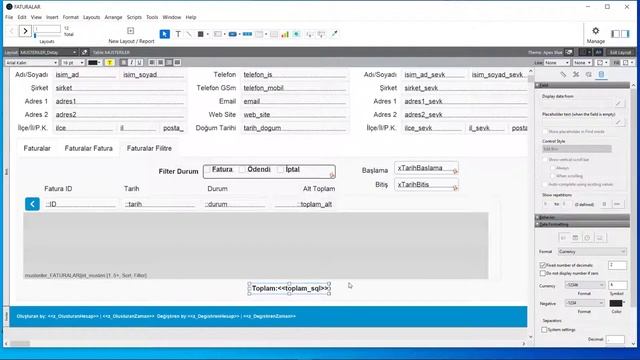Open the File menu
Screen dimensions: 640x360
[x=9, y=17]
